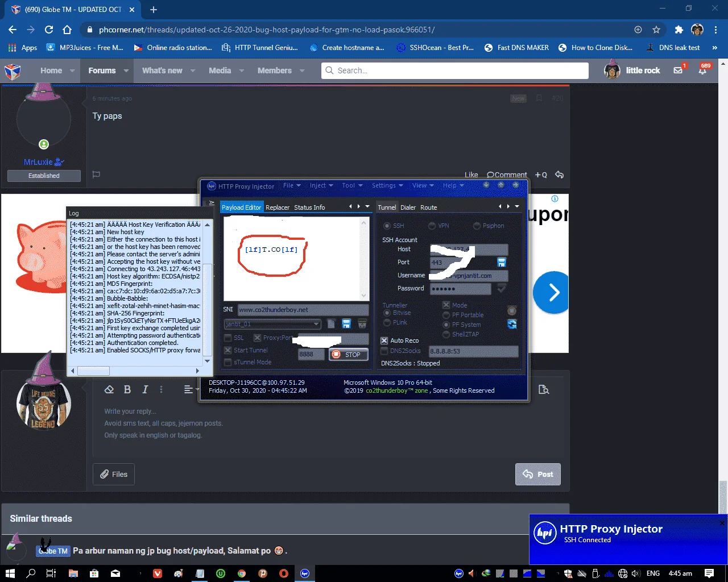Open the alerts bell showing 689
The height and width of the screenshot is (582, 728).
[703, 70]
